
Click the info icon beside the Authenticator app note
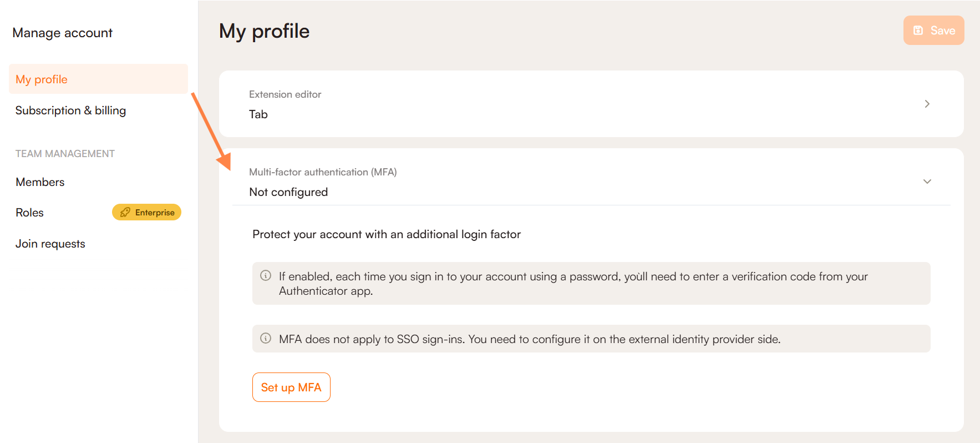click(266, 275)
